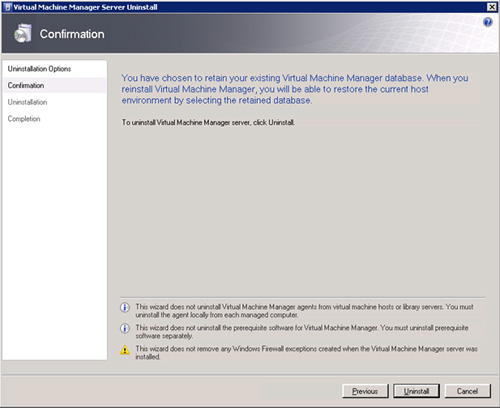Select the Completion step in sidebar

pos(24,119)
